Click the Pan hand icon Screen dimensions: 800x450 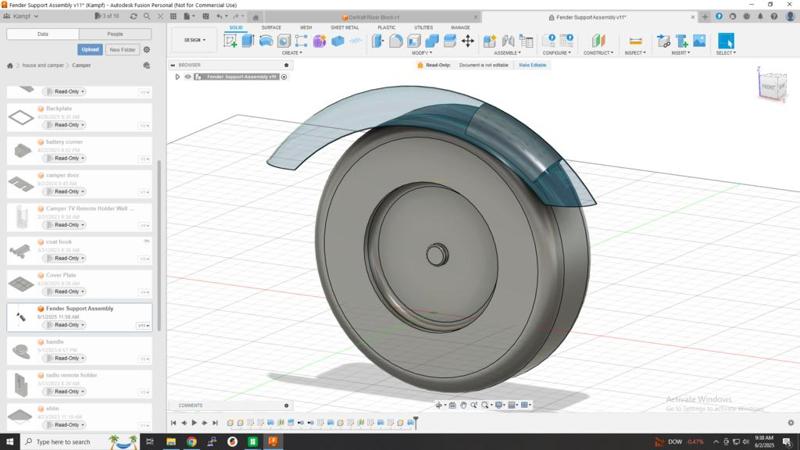pyautogui.click(x=463, y=405)
